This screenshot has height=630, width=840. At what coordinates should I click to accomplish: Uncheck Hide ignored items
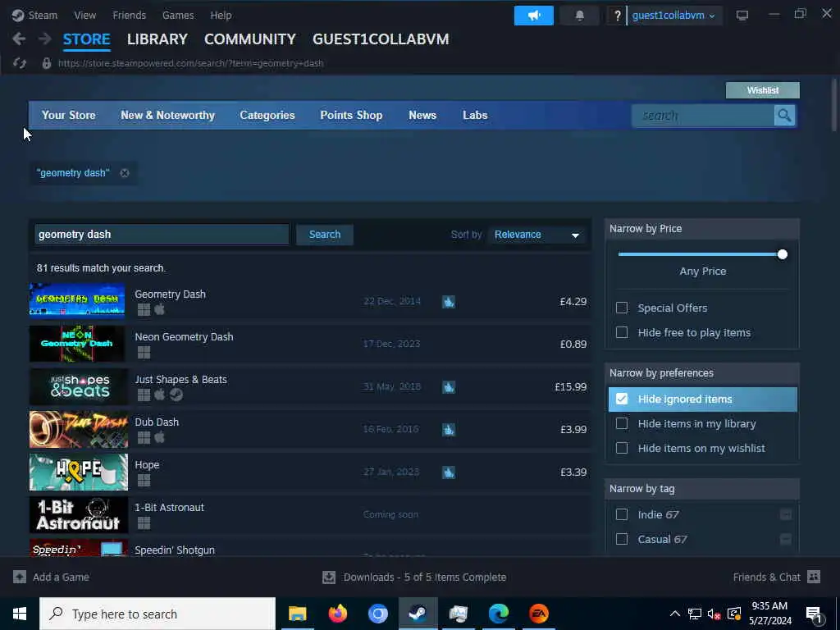tap(622, 399)
